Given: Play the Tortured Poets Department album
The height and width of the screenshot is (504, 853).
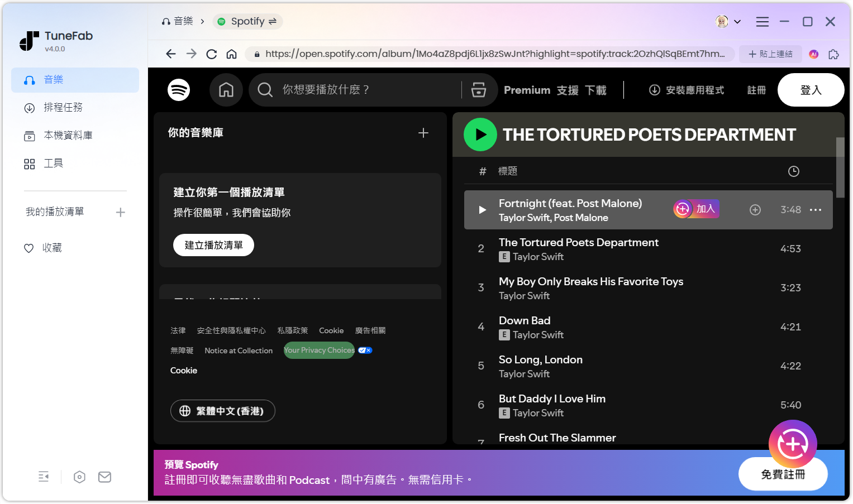Looking at the screenshot, I should click(480, 134).
